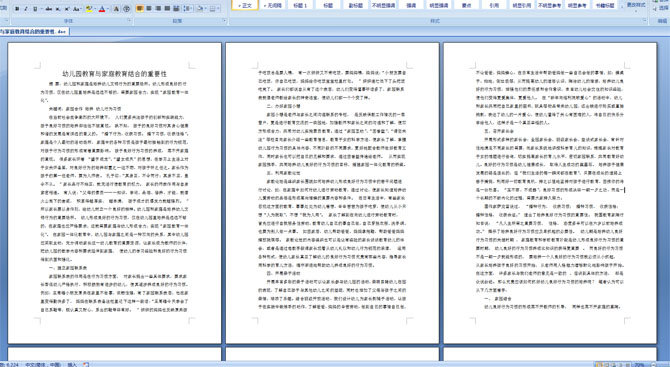Toggle italic formatting button
Screen dimensions: 670x367
coord(26,9)
